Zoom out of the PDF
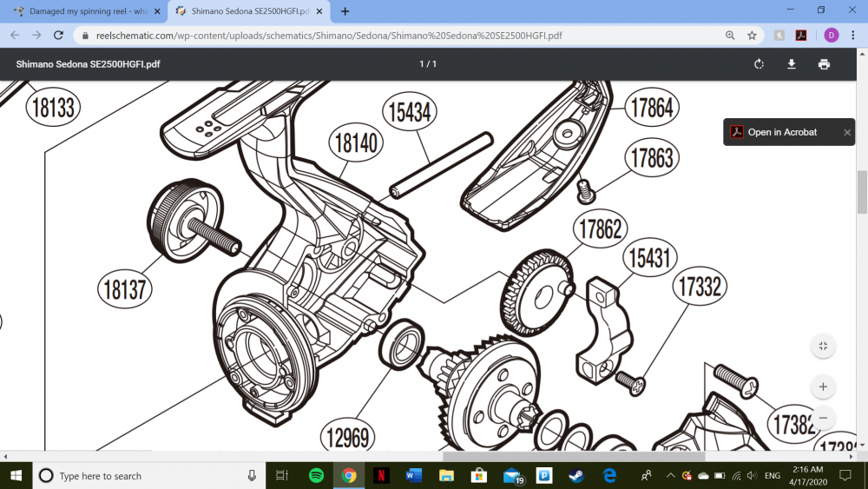 (823, 418)
